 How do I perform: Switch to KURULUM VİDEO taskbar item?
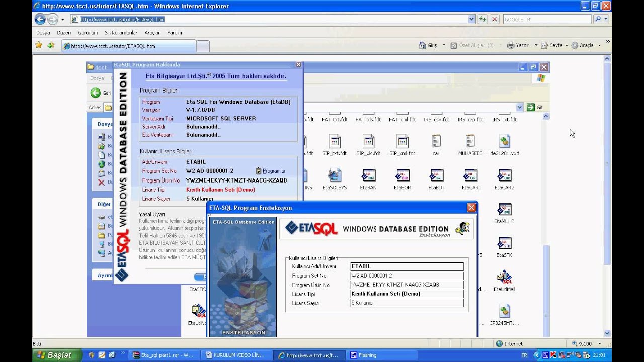coord(238,355)
